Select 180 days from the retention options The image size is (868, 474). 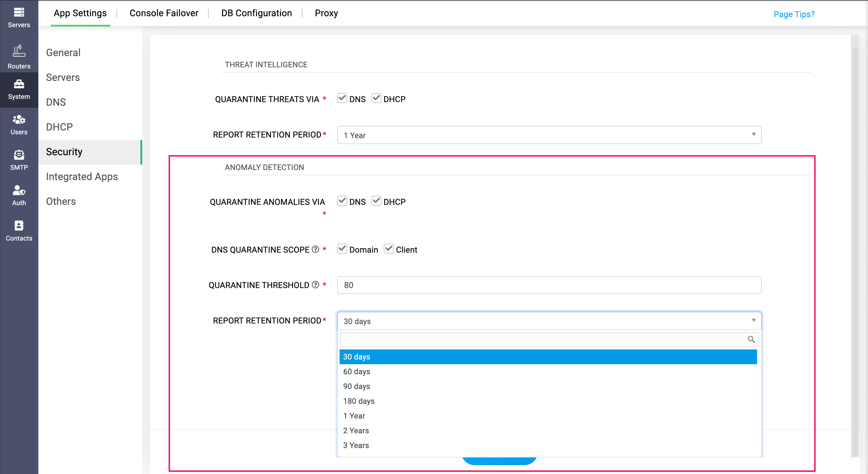pyautogui.click(x=359, y=401)
